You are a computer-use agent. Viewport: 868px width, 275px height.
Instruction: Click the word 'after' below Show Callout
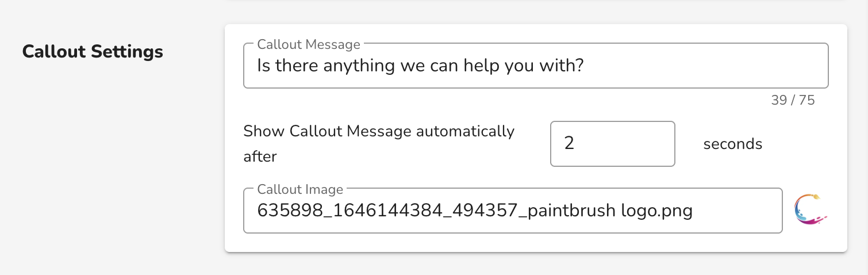(260, 156)
